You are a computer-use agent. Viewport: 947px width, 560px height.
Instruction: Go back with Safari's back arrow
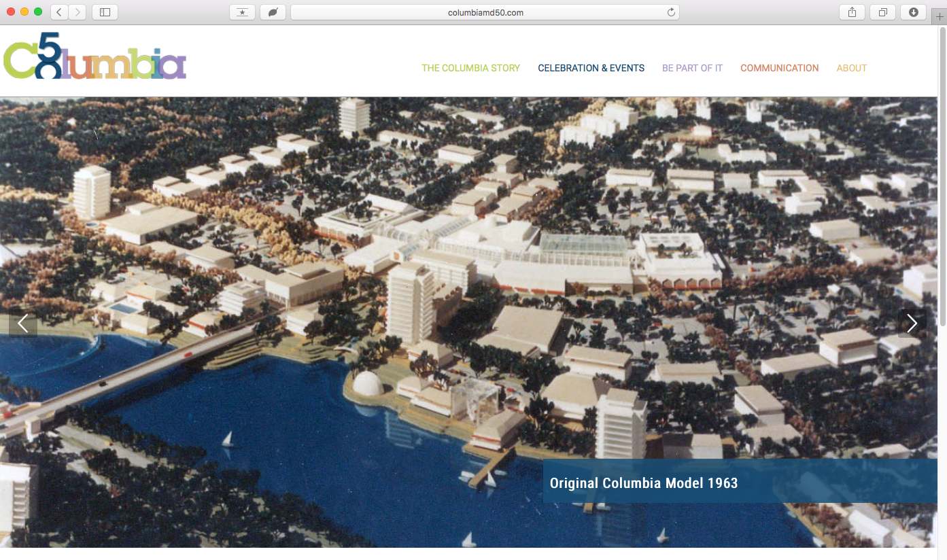59,12
